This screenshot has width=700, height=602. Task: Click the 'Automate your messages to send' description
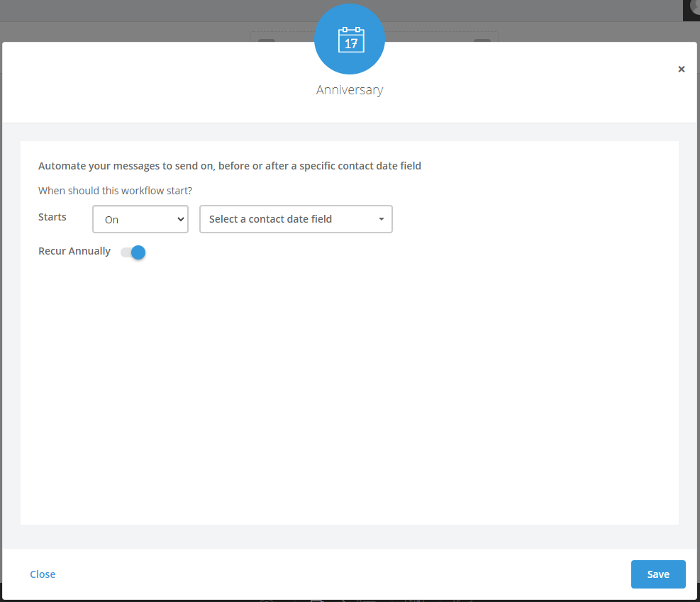[230, 166]
